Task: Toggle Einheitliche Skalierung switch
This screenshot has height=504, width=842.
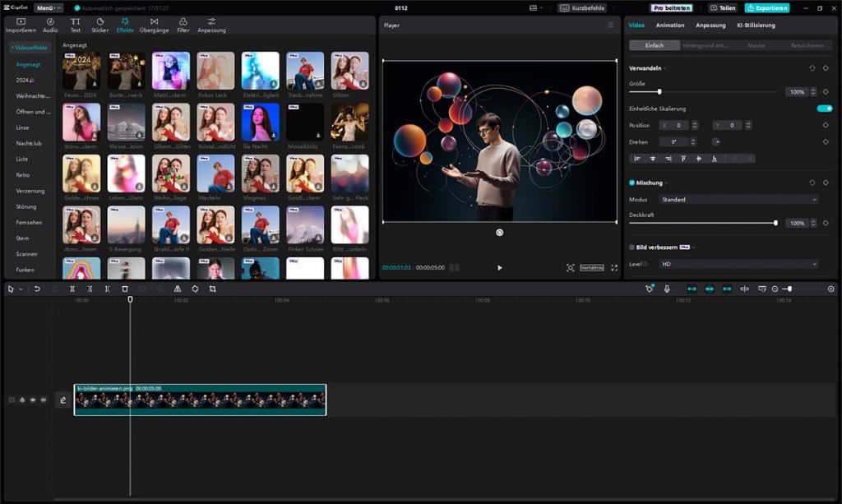Action: click(823, 109)
